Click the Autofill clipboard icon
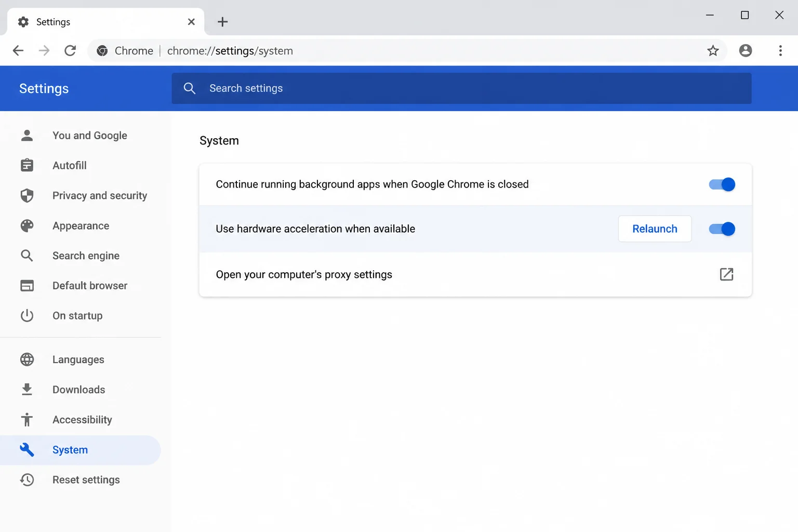 [x=27, y=165]
